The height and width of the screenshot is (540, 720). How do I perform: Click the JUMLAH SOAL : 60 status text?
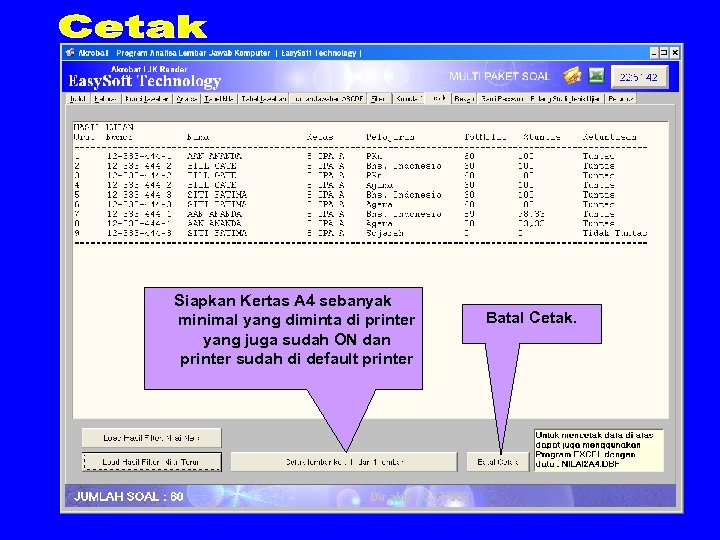point(128,496)
